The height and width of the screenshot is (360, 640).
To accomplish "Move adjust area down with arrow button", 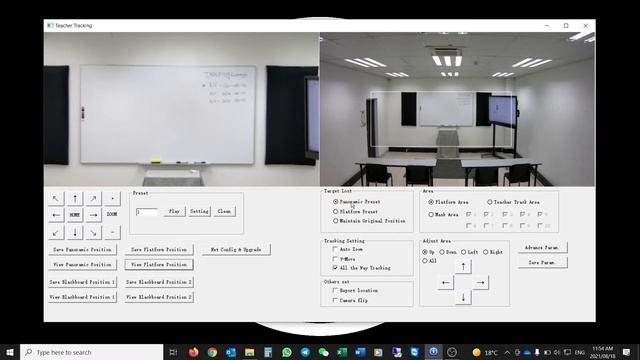I will (x=463, y=298).
